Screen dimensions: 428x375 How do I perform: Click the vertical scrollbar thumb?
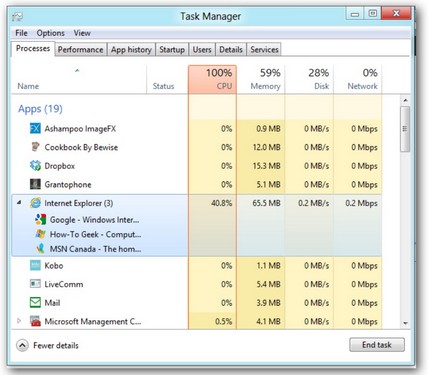(405, 129)
